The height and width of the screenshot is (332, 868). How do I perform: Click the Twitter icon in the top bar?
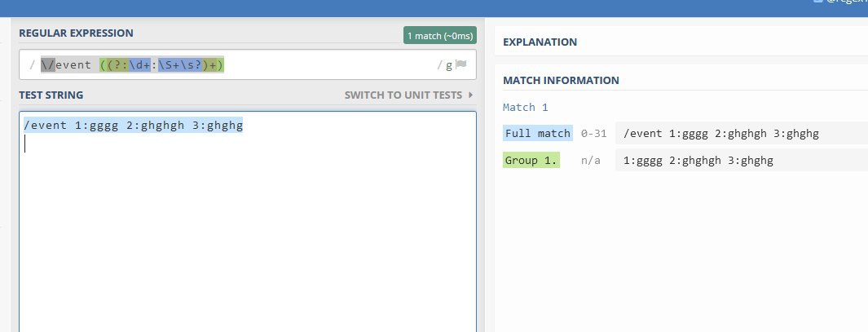817,2
